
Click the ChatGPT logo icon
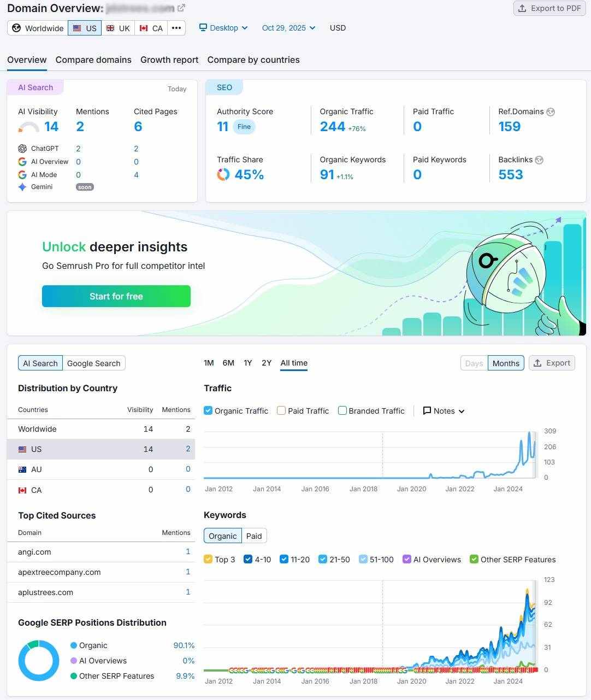[x=22, y=149]
